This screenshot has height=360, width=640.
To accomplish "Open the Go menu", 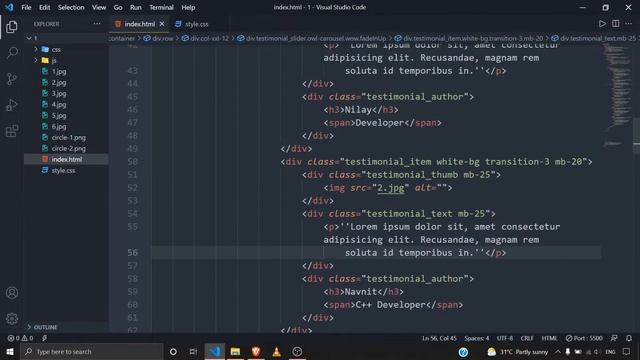I will click(x=118, y=7).
